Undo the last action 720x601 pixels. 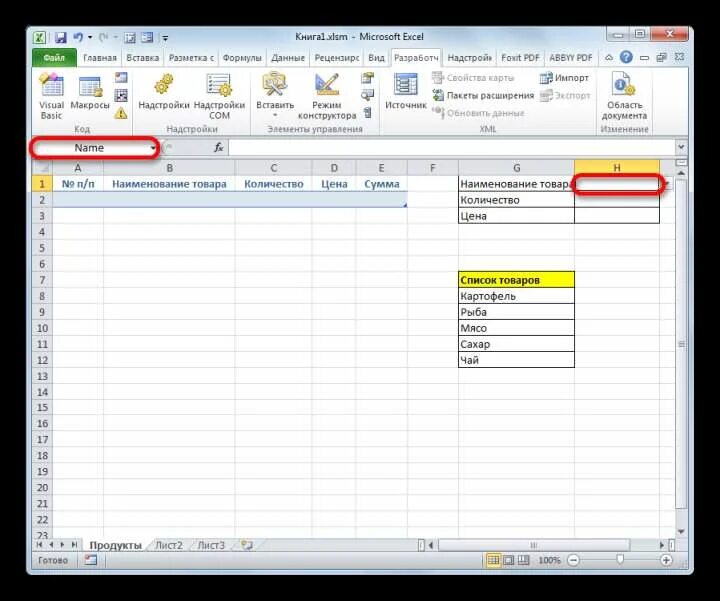pos(78,37)
